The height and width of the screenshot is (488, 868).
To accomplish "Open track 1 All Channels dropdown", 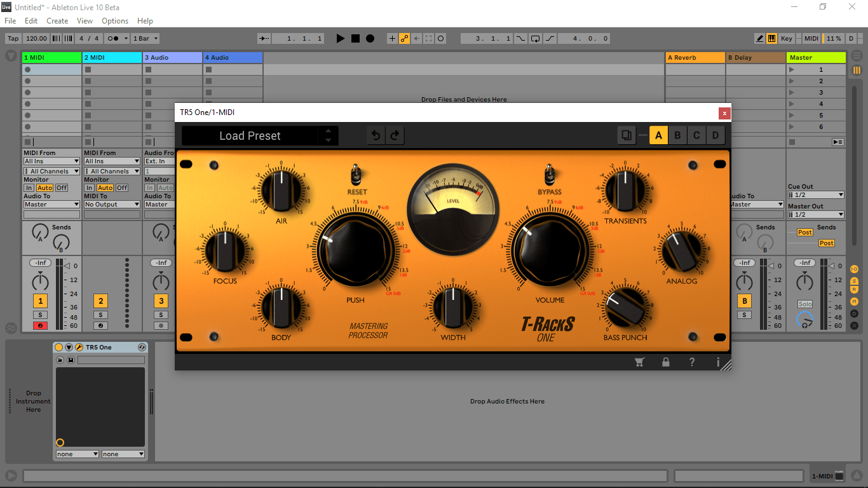I will click(51, 172).
